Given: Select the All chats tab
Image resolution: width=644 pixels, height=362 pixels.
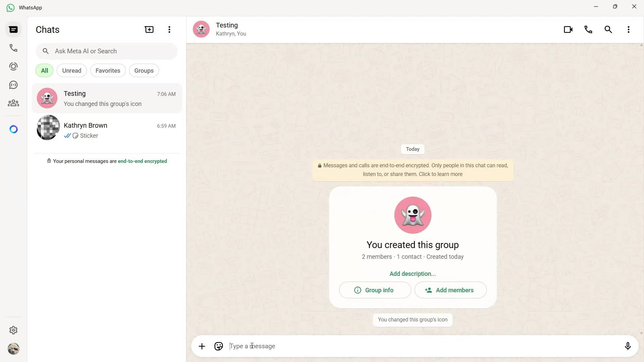Looking at the screenshot, I should click(x=44, y=70).
